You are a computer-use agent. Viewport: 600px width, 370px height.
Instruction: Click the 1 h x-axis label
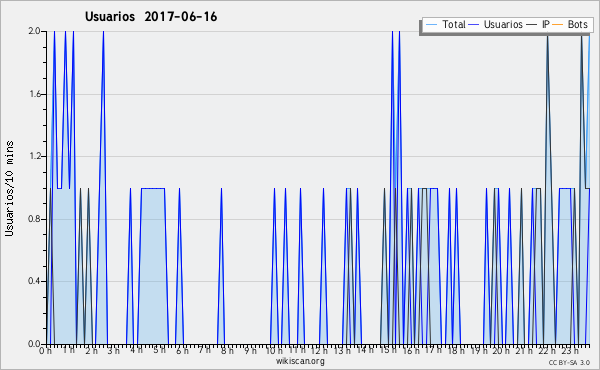[x=68, y=350]
